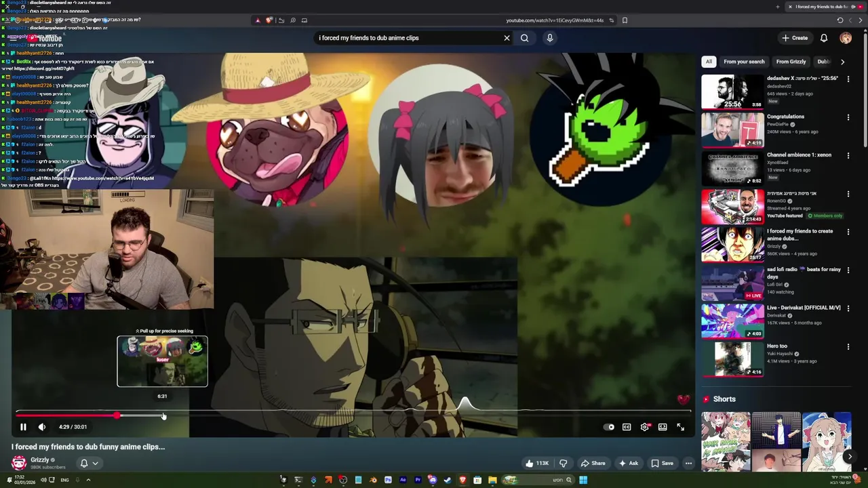Open sad lofi radio live stream
This screenshot has height=488, width=868.
click(x=732, y=283)
